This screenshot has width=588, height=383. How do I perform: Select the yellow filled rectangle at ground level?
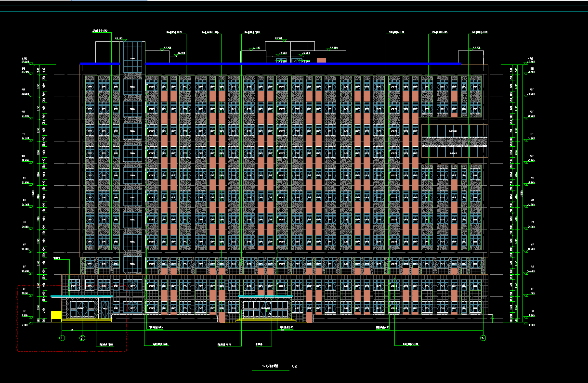point(56,315)
